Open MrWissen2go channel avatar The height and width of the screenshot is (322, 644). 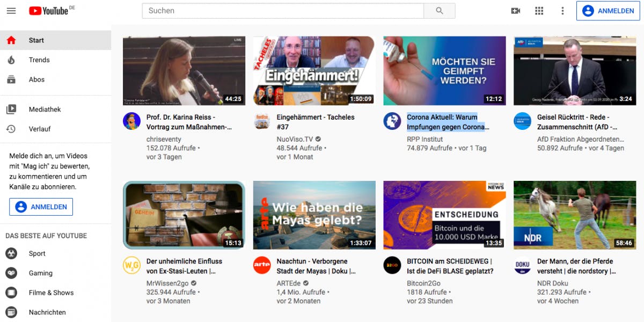click(x=132, y=266)
